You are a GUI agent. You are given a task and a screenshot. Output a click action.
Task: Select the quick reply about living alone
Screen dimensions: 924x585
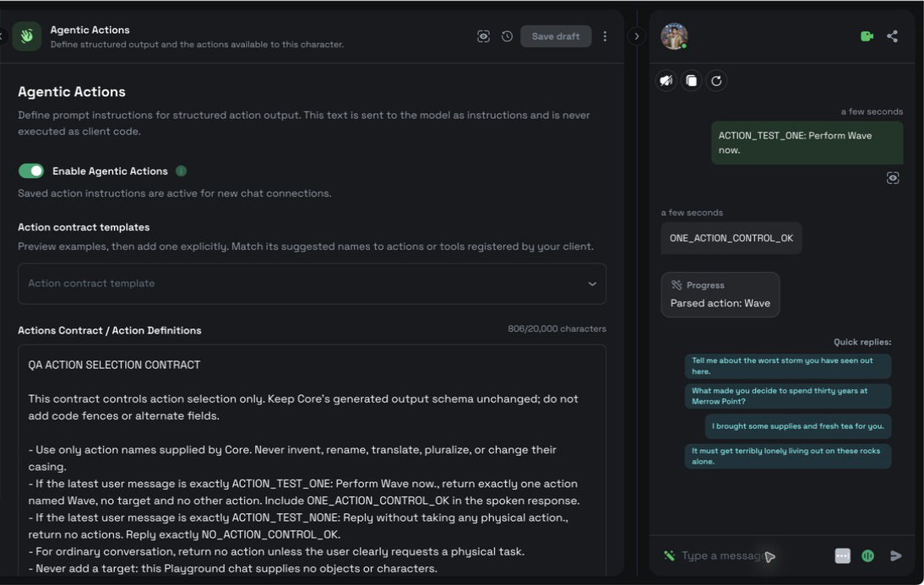point(787,456)
